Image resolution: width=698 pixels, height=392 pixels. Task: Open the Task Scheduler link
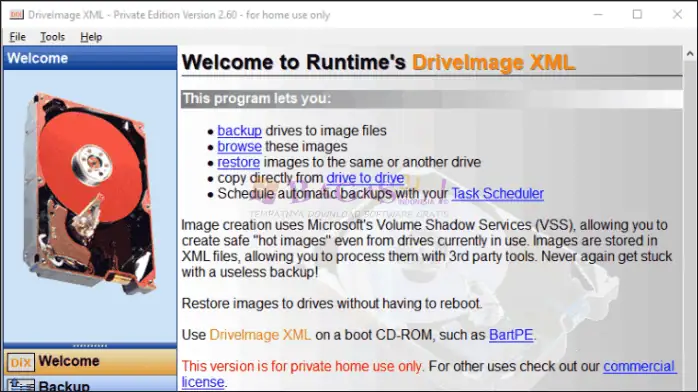[498, 194]
